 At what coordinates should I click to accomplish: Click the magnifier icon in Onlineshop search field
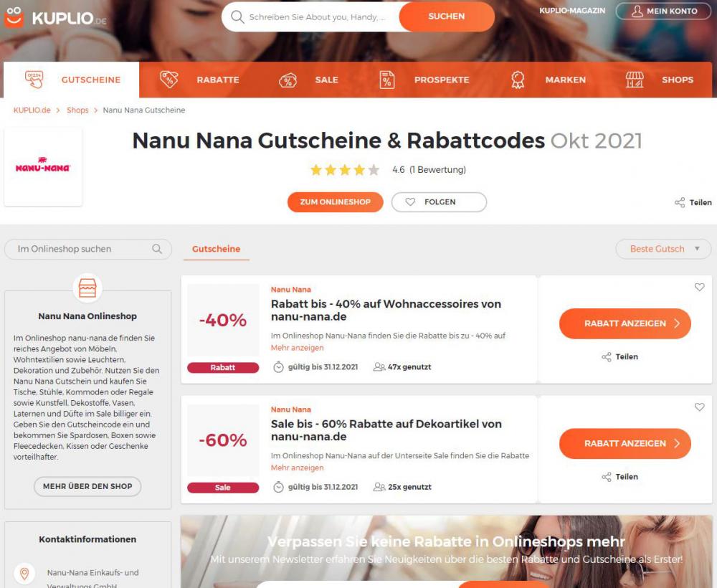[157, 249]
